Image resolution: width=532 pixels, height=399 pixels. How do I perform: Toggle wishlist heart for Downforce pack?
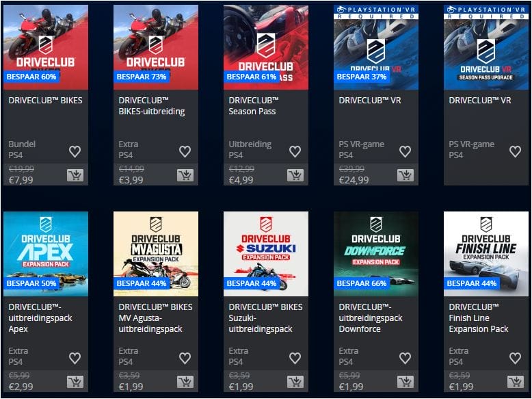tap(405, 358)
